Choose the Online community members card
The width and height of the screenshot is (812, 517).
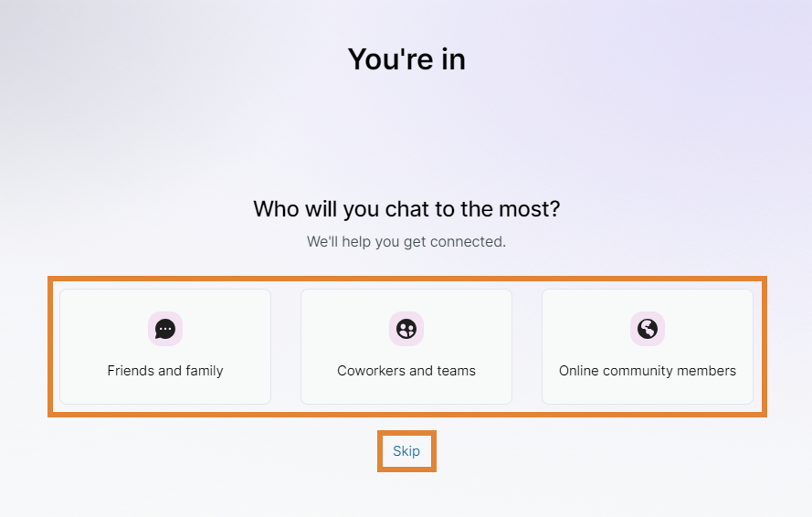point(648,347)
